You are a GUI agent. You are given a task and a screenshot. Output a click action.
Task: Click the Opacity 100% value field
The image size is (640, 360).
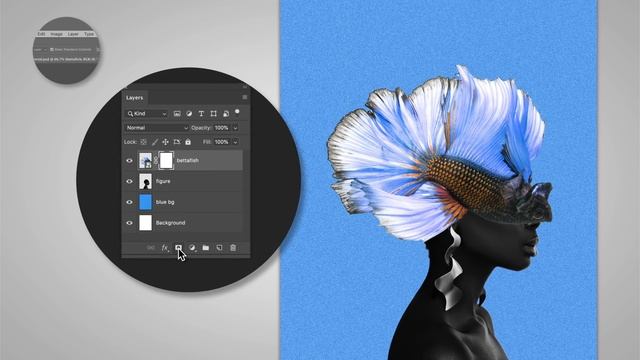coord(222,128)
